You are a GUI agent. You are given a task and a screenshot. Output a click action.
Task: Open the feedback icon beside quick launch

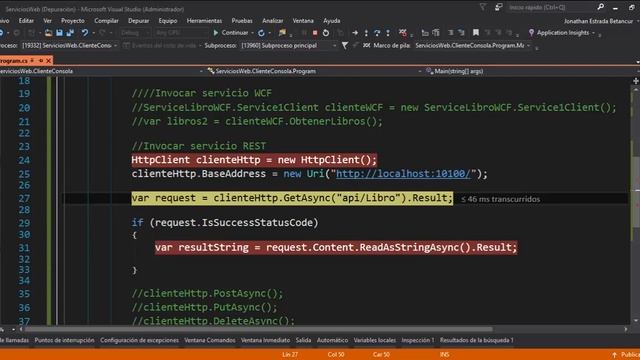[x=498, y=7]
